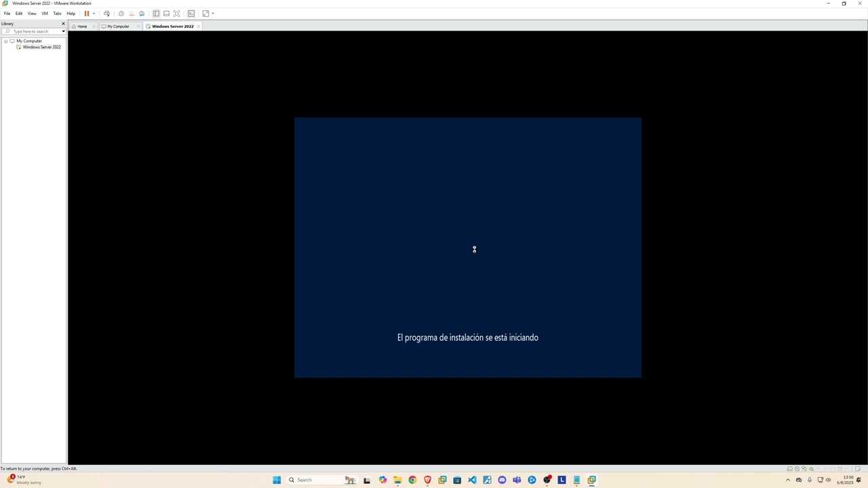
Task: Click the stretch guest display icon
Action: pos(205,14)
